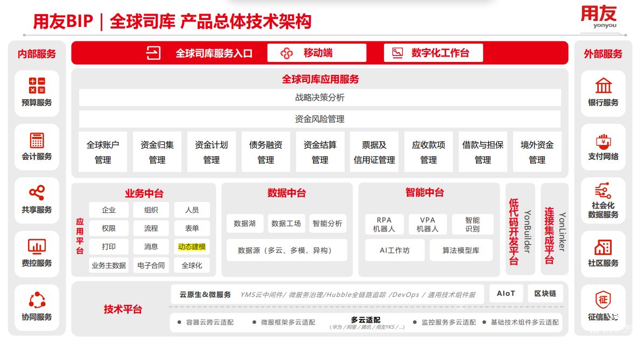Open the 区块链 blockchain box

tap(545, 294)
